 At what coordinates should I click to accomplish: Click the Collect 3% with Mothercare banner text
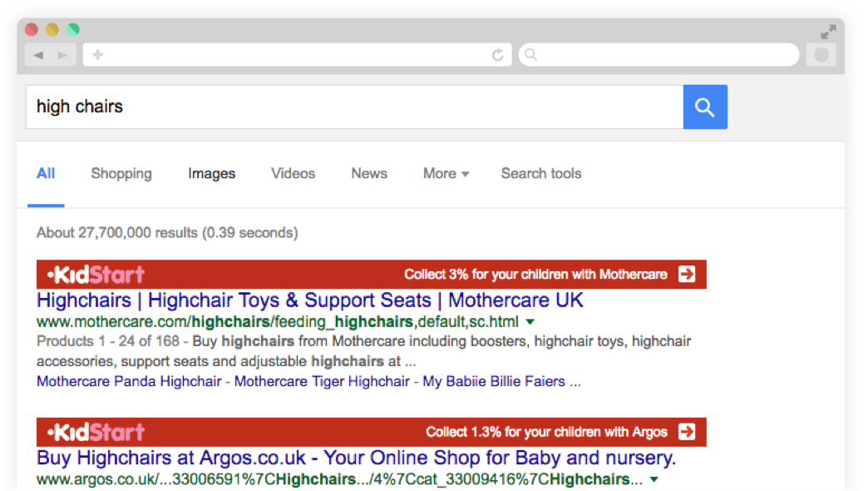pyautogui.click(x=535, y=275)
